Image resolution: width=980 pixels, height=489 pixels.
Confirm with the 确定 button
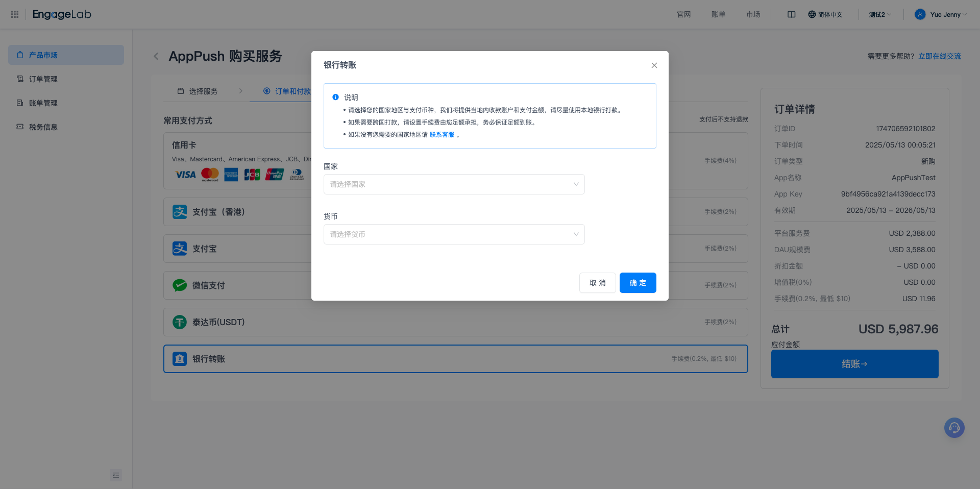click(x=638, y=283)
